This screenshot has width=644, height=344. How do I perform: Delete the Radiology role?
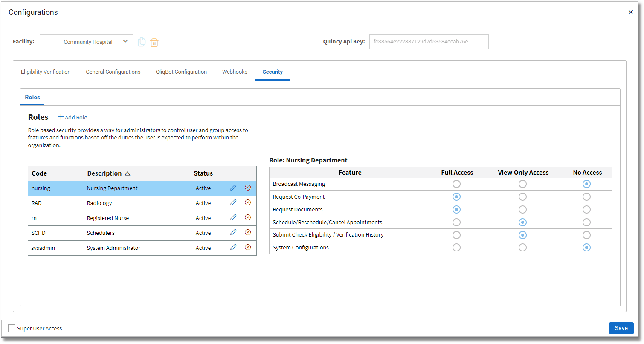tap(248, 202)
